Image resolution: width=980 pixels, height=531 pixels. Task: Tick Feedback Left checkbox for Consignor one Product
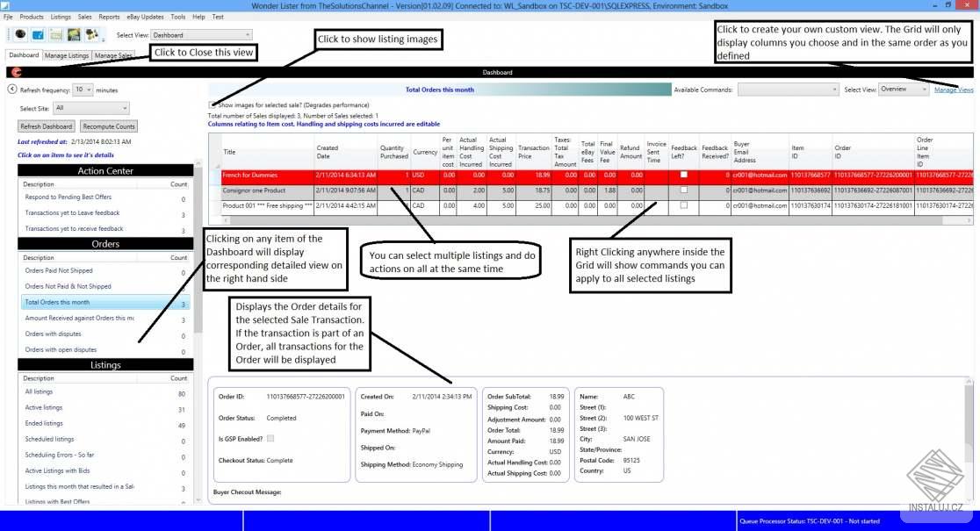click(684, 190)
